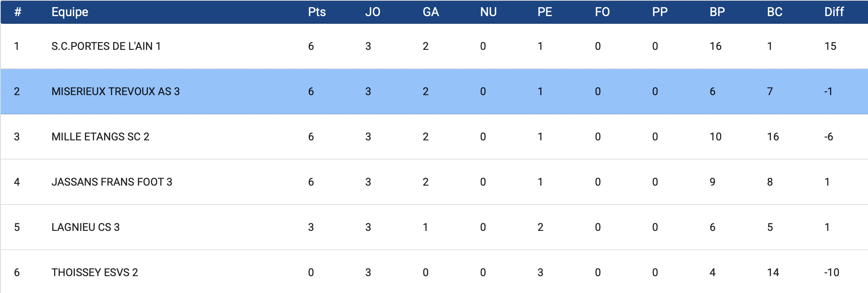Click the Equipe column header
Screen dimensions: 868x293
70,12
